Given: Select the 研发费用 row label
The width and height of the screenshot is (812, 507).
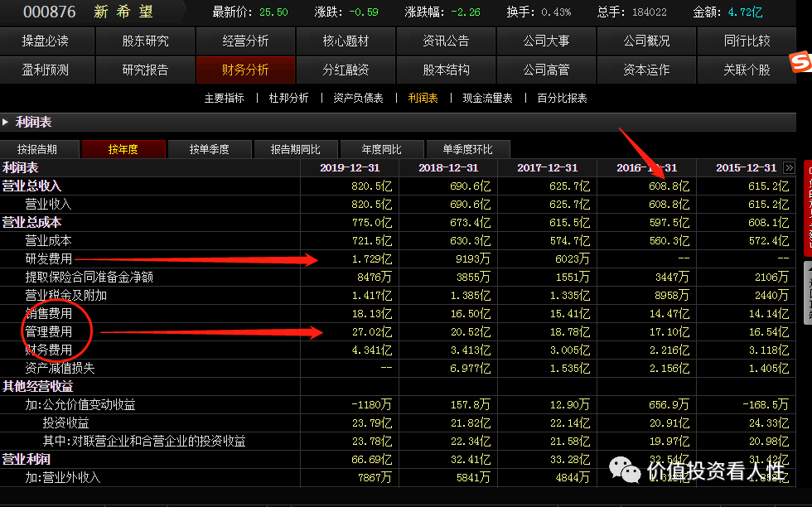Looking at the screenshot, I should coord(48,259).
